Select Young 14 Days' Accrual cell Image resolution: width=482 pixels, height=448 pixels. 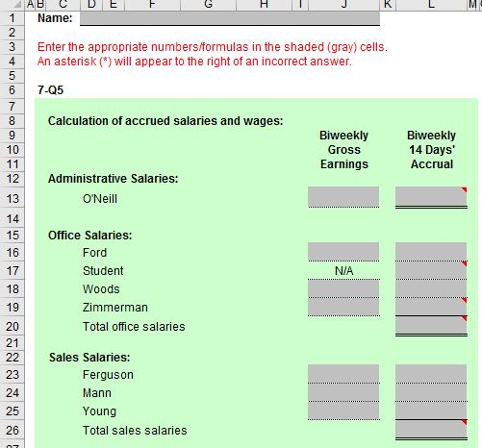pos(431,411)
